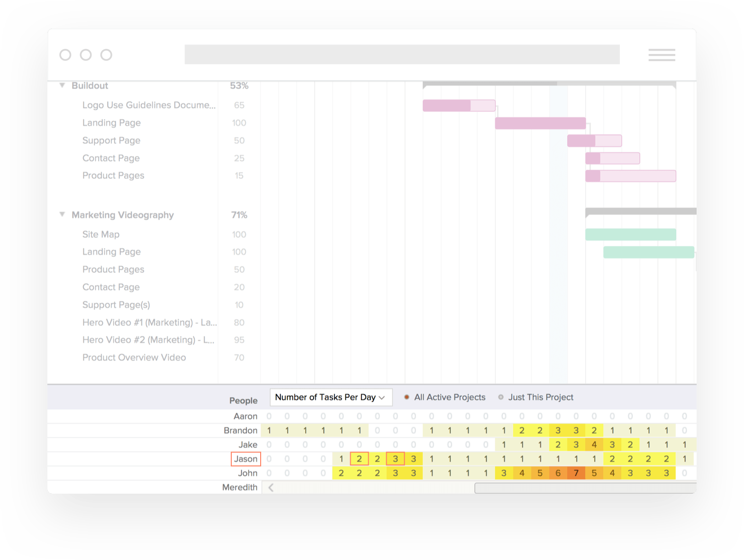Image resolution: width=744 pixels, height=560 pixels.
Task: Select the Product Overview Video task
Action: point(134,358)
